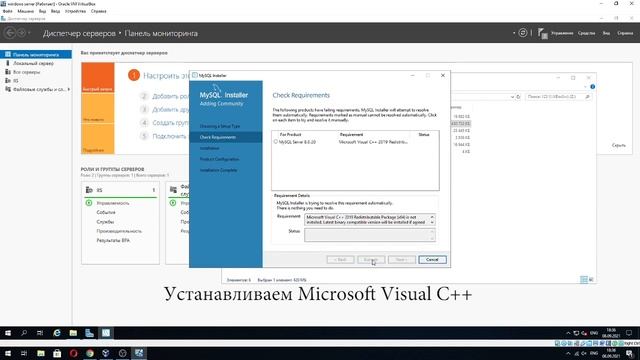This screenshot has width=640, height=360.
Task: Select the Product Configuration step
Action: 219,159
